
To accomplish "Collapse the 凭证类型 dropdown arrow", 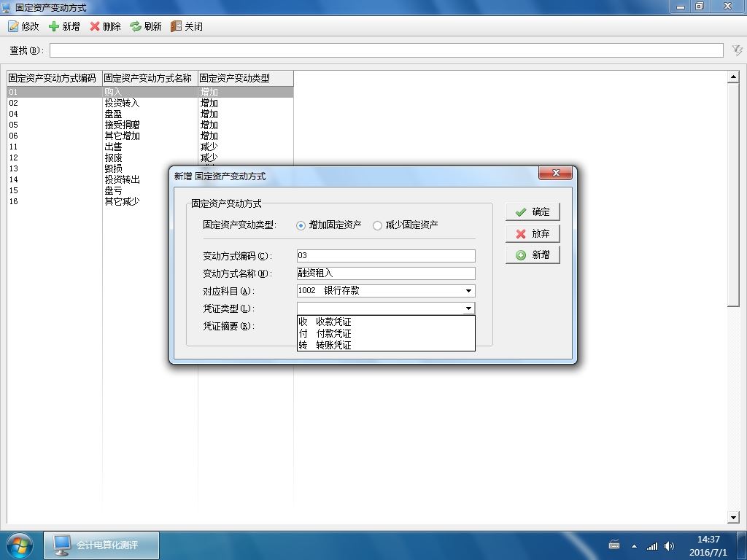I will (x=469, y=308).
